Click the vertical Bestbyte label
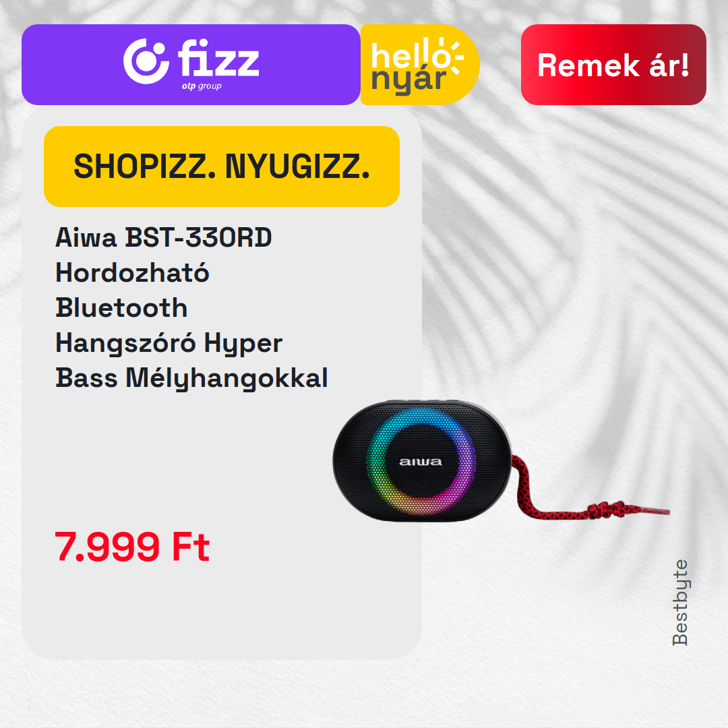The image size is (728, 728). click(679, 602)
